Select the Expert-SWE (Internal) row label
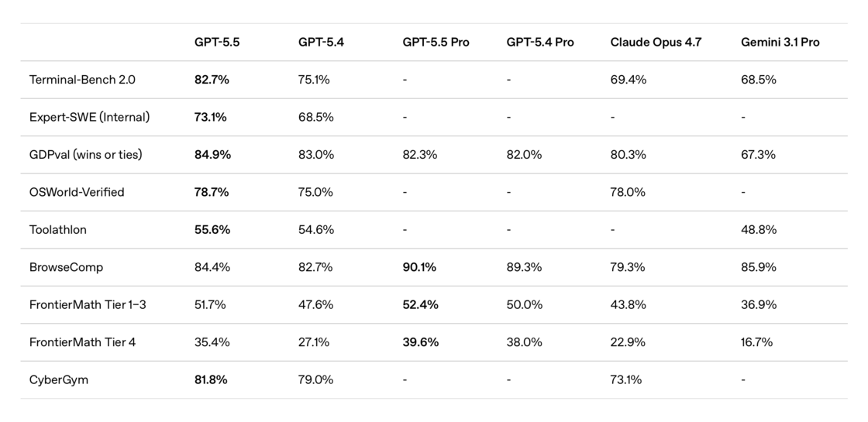Viewport: 868px width, 422px height. pos(89,117)
